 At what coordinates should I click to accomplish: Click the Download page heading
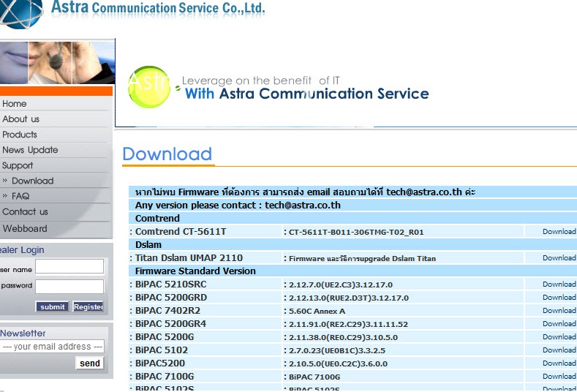tap(167, 154)
